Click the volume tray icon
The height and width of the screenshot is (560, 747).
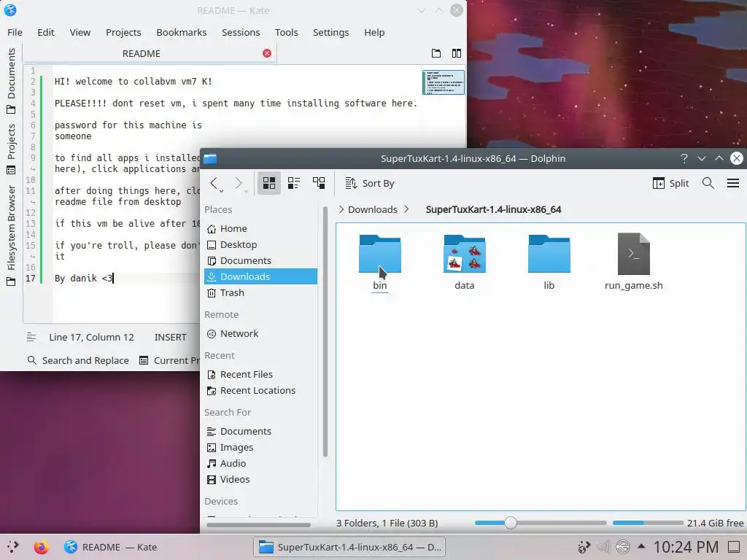(x=603, y=547)
